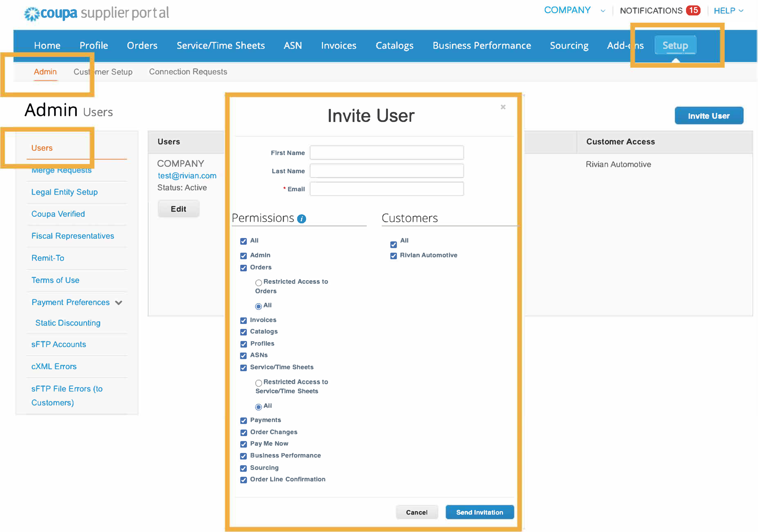Close the Invite User dialog
Screen dimensions: 758x532
tap(503, 107)
